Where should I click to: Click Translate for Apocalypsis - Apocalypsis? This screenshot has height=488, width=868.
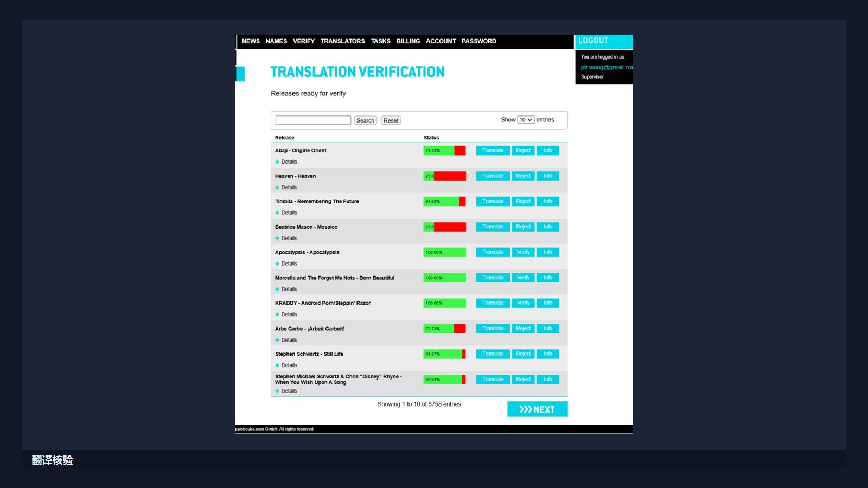tap(493, 252)
